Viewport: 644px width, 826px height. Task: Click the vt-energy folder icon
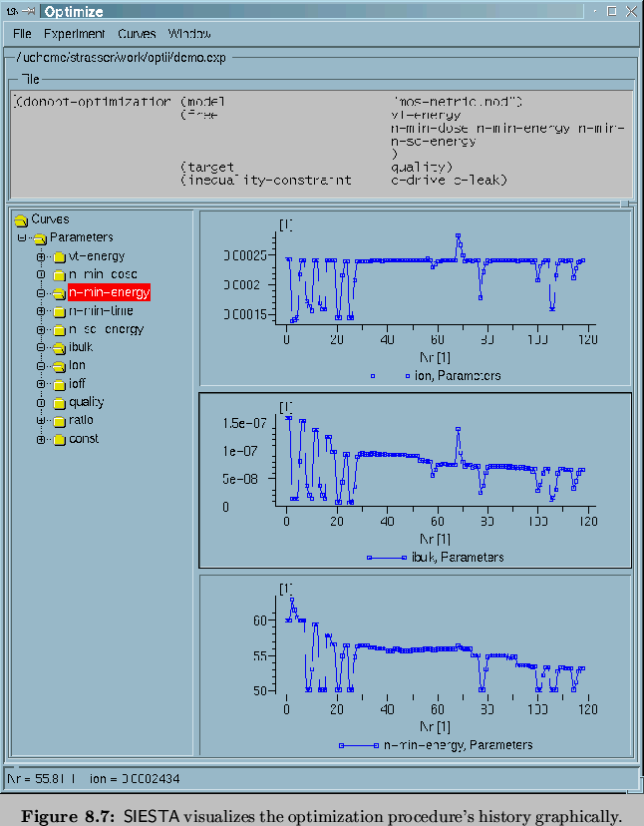tap(59, 256)
